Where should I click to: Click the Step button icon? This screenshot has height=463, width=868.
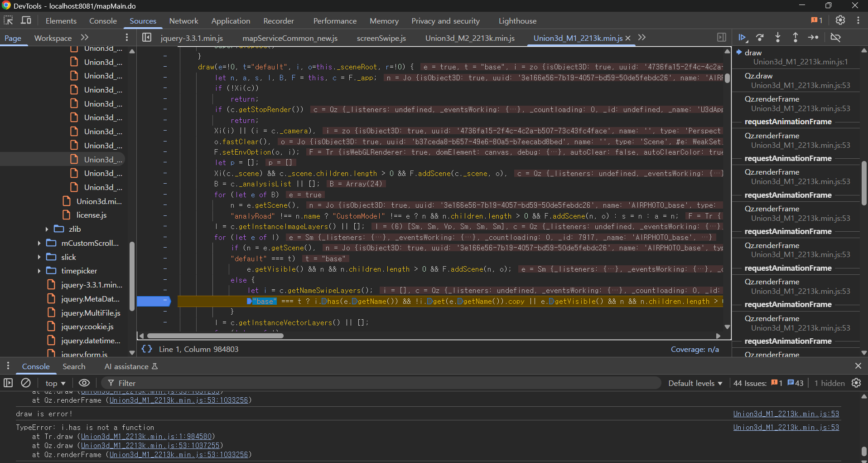813,38
